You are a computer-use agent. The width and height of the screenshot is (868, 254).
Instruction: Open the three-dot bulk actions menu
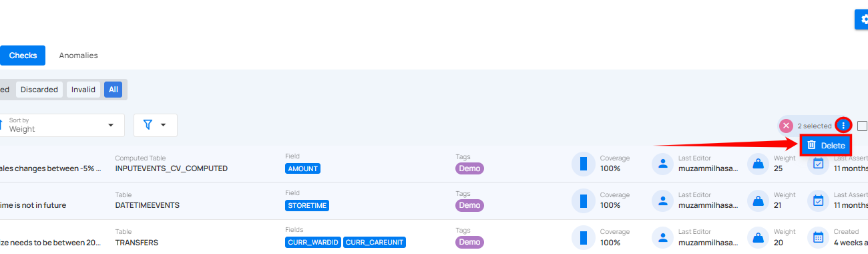coord(844,126)
